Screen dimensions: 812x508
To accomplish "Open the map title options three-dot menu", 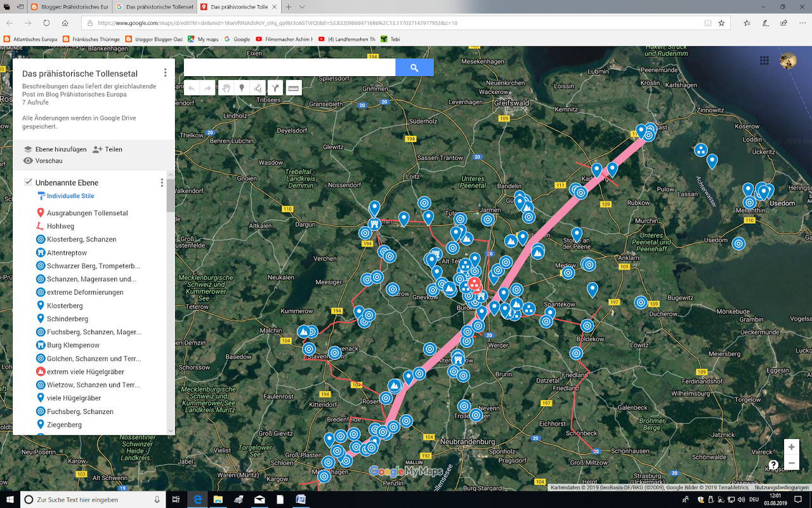I will (x=165, y=72).
